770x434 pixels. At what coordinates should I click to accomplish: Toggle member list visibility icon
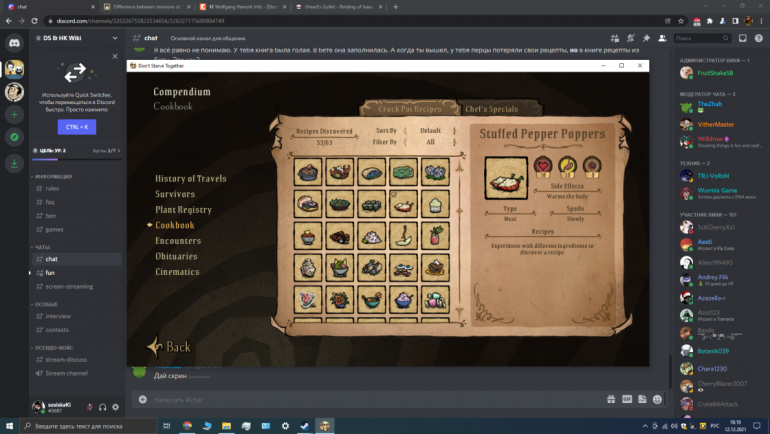point(662,38)
